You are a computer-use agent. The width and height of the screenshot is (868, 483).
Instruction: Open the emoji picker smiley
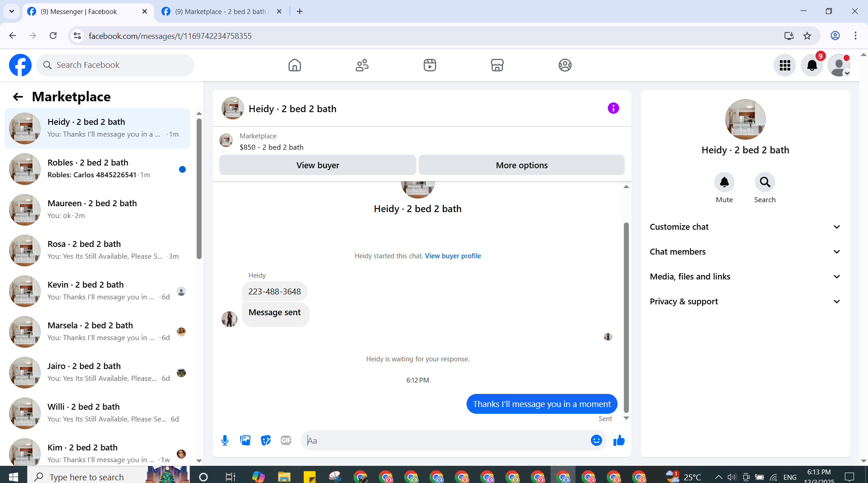596,440
